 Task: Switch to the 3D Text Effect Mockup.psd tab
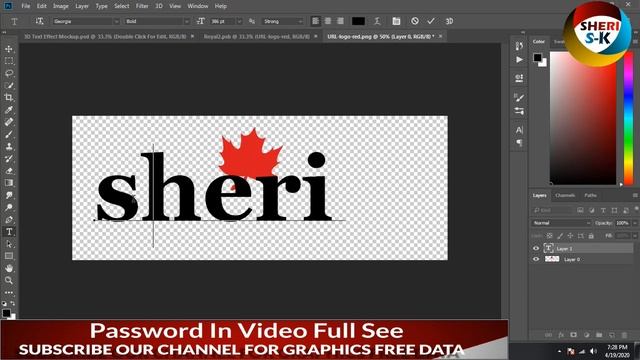[105, 36]
